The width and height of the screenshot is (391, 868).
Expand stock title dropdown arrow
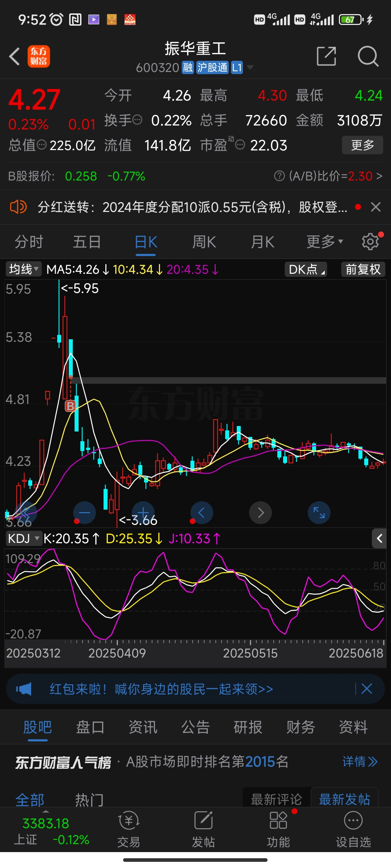coord(250,67)
